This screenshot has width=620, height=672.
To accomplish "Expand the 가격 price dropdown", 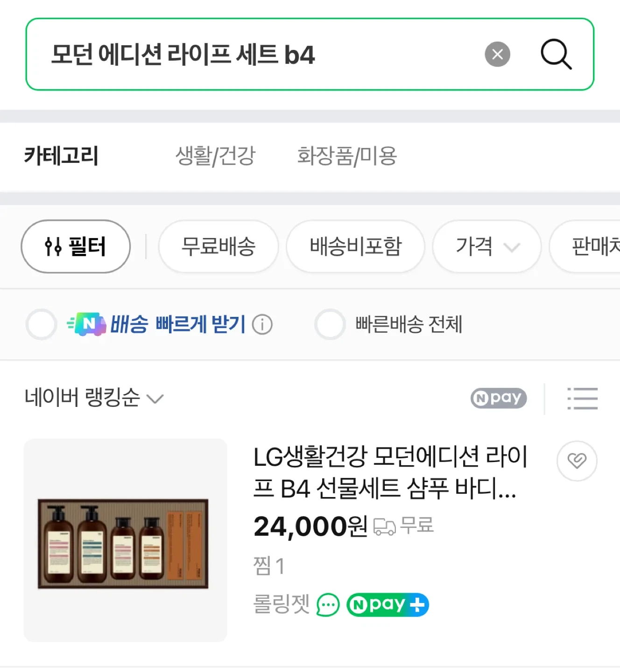I will click(486, 246).
